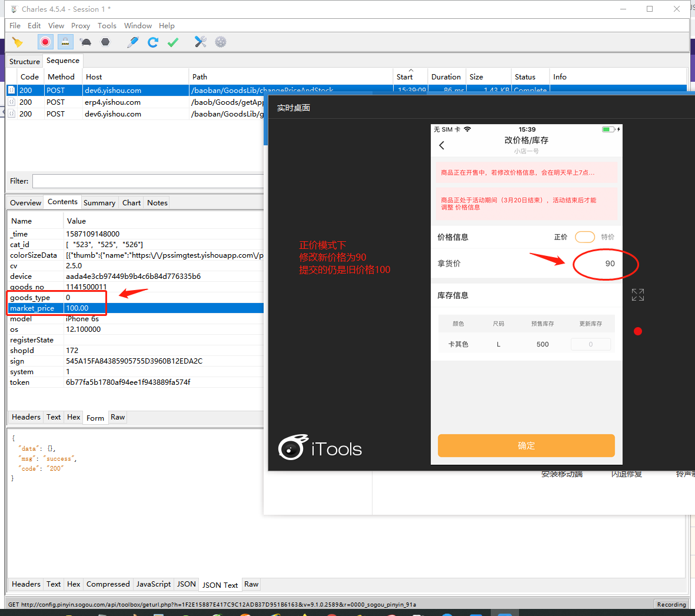Viewport: 695px width, 616px height.
Task: Click the Repeat refresh arrow icon
Action: [x=153, y=42]
